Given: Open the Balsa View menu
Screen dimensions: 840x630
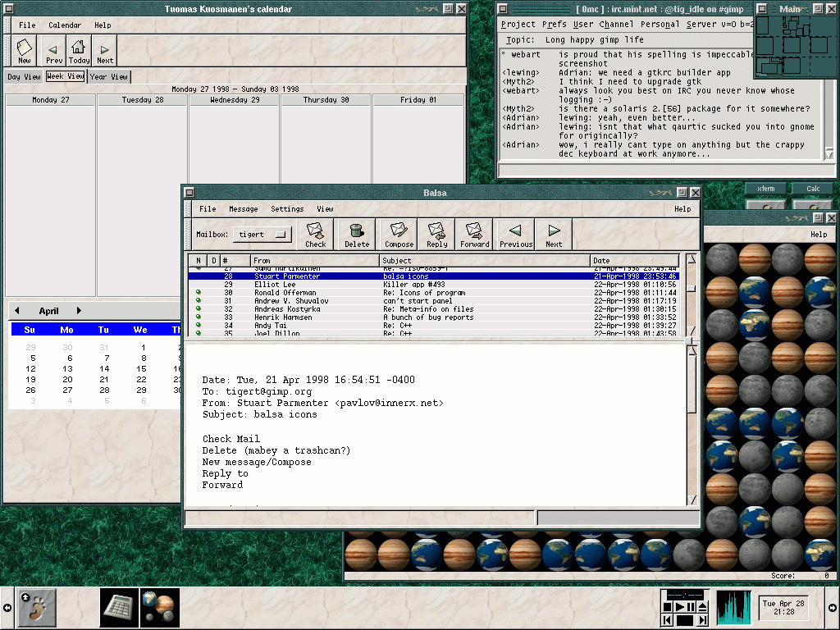Looking at the screenshot, I should click(325, 209).
